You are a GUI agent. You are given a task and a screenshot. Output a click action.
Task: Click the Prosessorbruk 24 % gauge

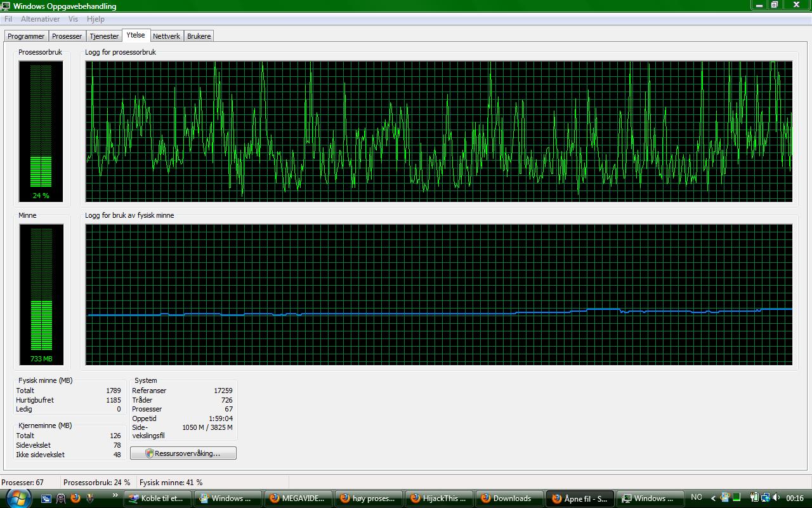[x=41, y=131]
